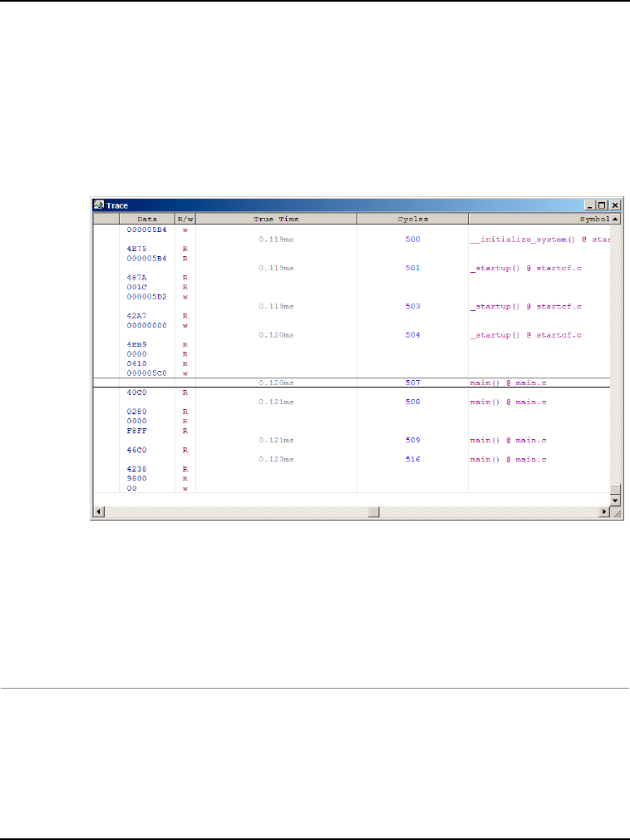Click the R/w column header
630x840 pixels.
185,219
